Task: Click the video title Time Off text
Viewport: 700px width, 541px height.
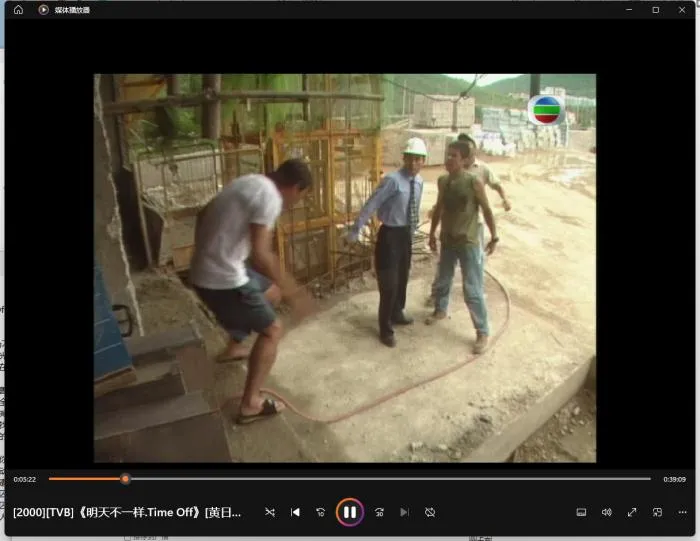Action: tap(127, 512)
